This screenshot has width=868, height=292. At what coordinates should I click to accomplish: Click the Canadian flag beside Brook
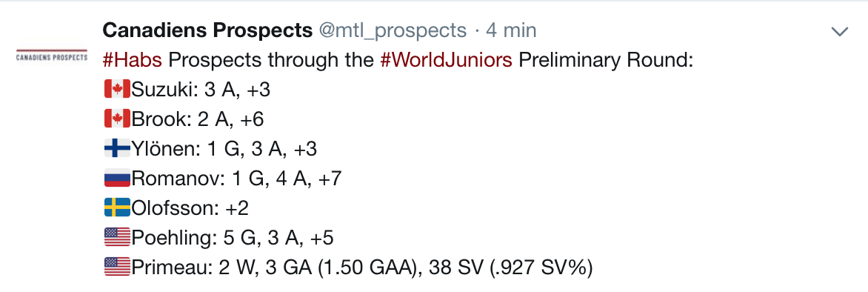pyautogui.click(x=117, y=119)
